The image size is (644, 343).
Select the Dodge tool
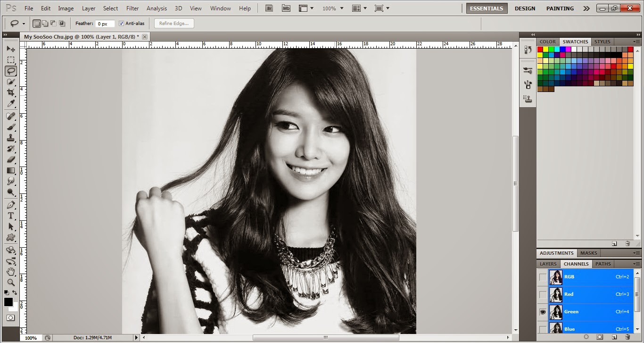pyautogui.click(x=10, y=192)
